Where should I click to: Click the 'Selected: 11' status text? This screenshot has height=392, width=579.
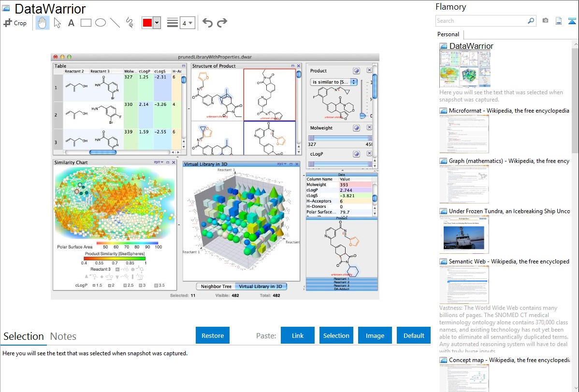(183, 295)
